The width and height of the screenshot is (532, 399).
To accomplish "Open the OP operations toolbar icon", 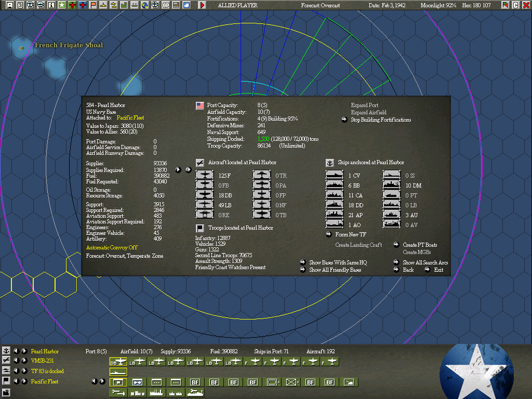I will click(x=166, y=5).
